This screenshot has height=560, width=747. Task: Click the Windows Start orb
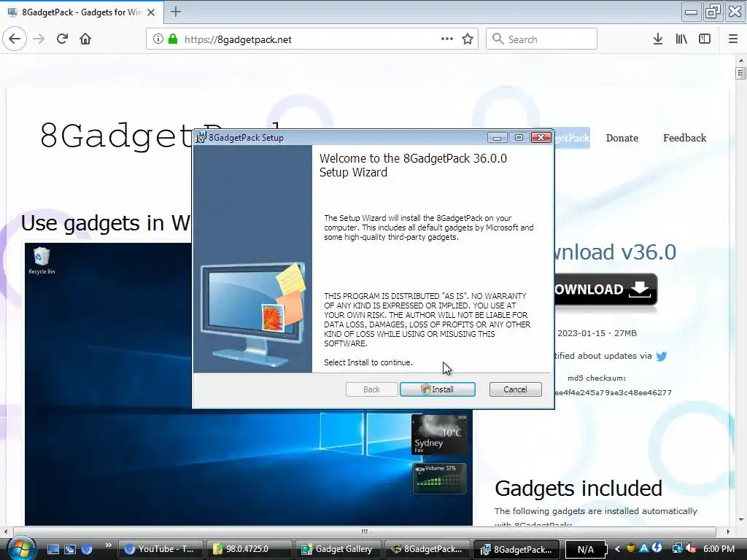point(20,548)
